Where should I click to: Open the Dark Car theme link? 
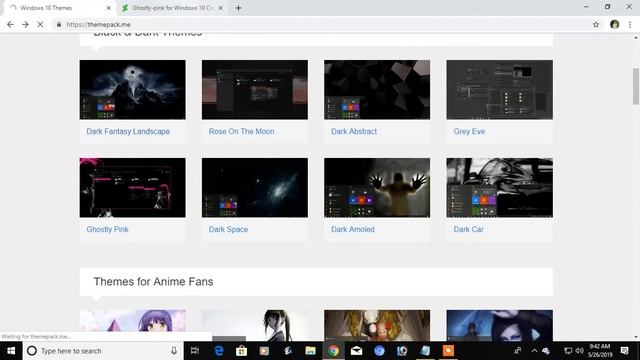468,229
